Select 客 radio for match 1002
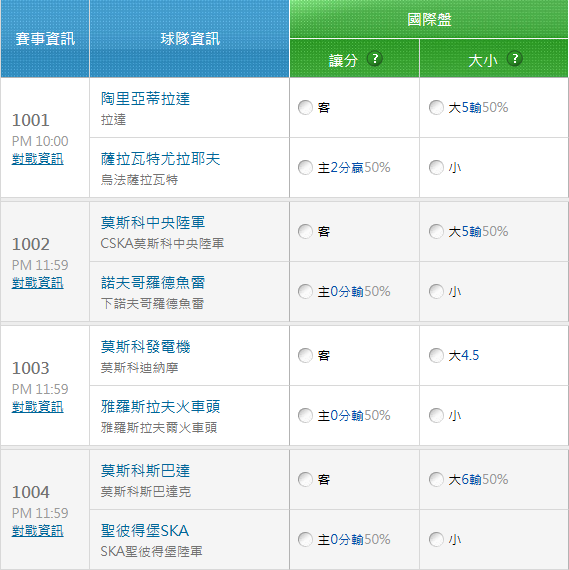This screenshot has height=570, width=569. pyautogui.click(x=305, y=232)
